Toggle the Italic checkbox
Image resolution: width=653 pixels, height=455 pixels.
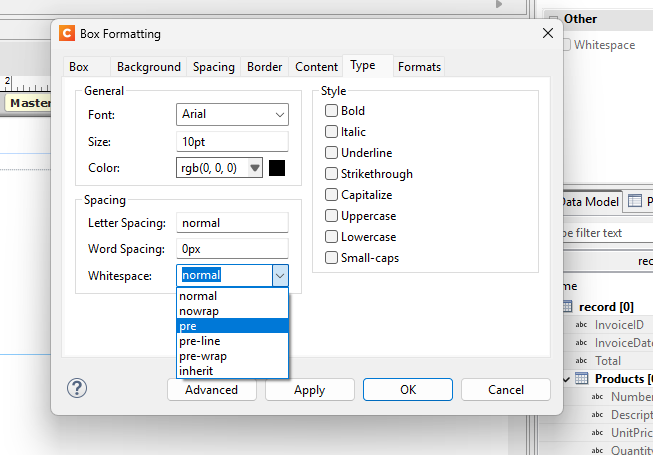pyautogui.click(x=332, y=132)
